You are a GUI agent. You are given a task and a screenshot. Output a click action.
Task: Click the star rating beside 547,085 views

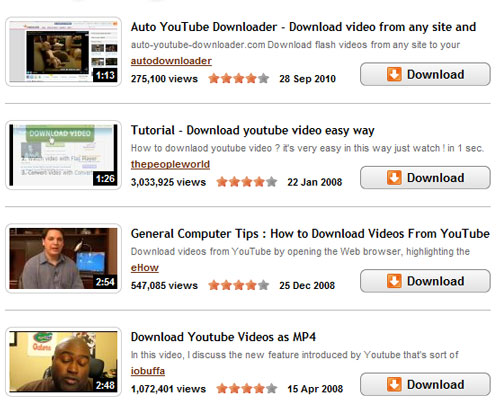pyautogui.click(x=239, y=285)
